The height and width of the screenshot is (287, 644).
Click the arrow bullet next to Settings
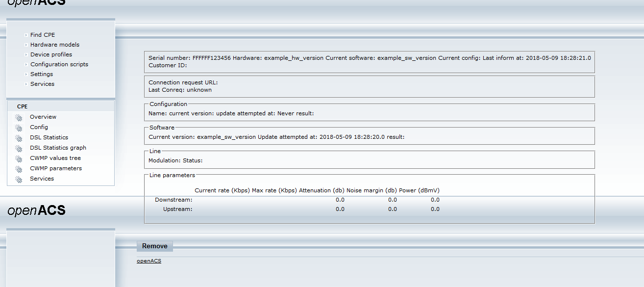coord(26,75)
